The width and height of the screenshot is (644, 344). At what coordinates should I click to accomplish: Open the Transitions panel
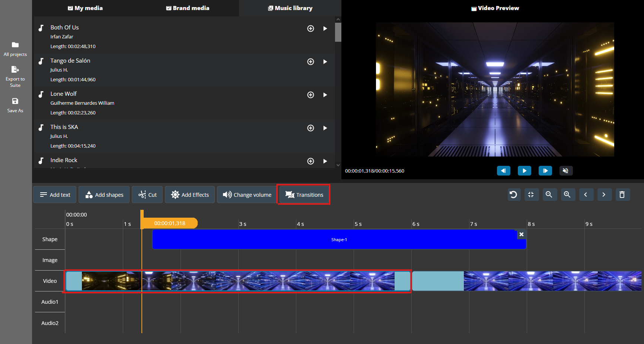304,195
